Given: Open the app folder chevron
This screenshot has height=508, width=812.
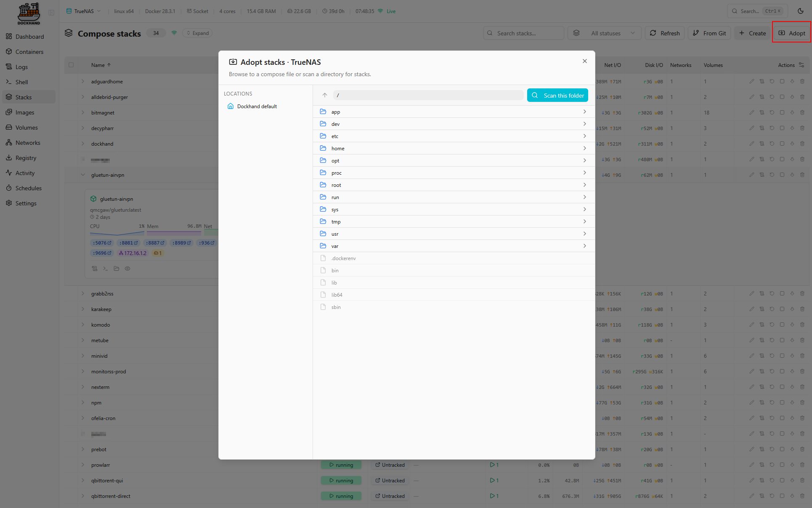Looking at the screenshot, I should click(x=584, y=112).
